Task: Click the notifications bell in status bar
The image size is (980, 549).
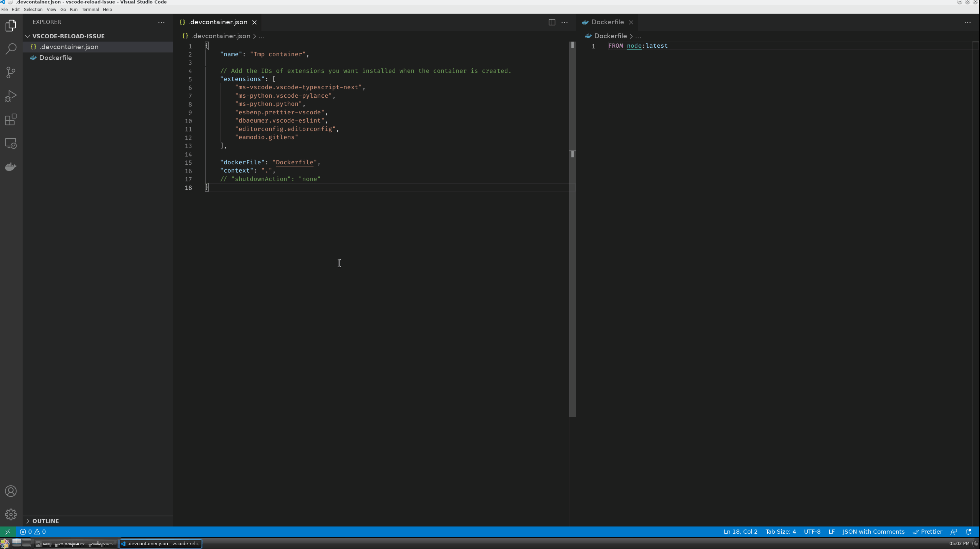Action: (x=968, y=532)
